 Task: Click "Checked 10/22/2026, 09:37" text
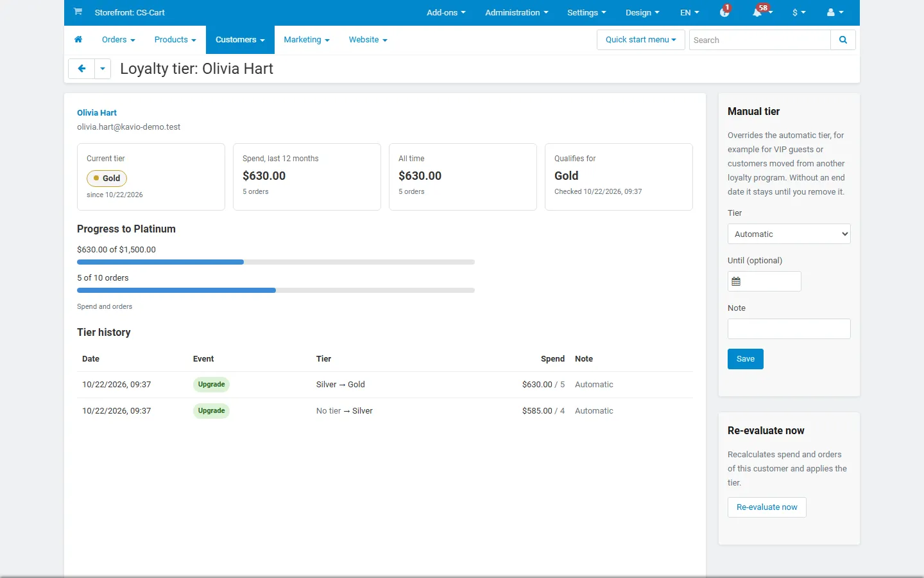pyautogui.click(x=598, y=191)
